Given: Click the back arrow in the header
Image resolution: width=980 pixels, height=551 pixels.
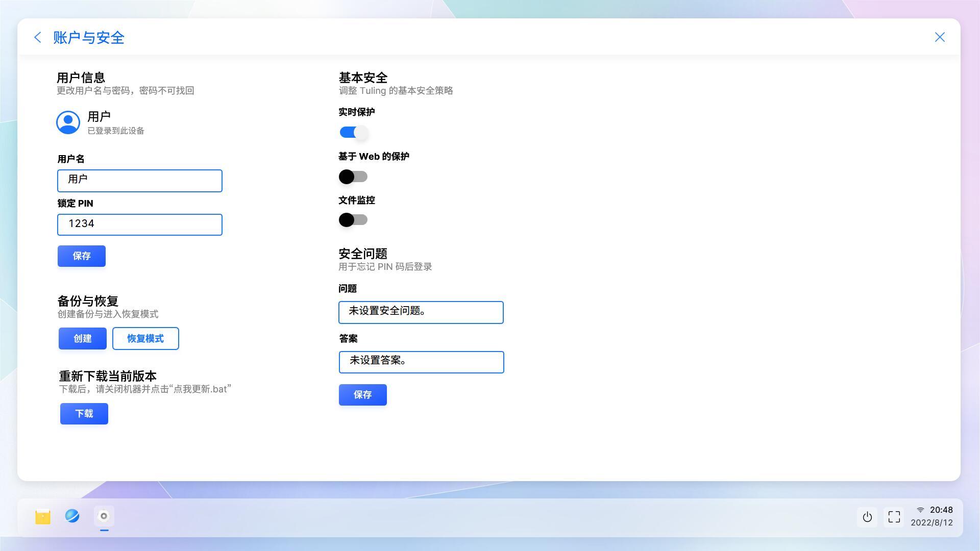Looking at the screenshot, I should click(x=37, y=37).
